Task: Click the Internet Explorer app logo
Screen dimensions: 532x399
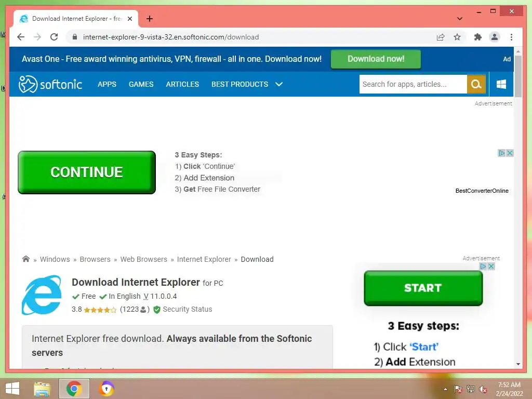Action: (42, 295)
